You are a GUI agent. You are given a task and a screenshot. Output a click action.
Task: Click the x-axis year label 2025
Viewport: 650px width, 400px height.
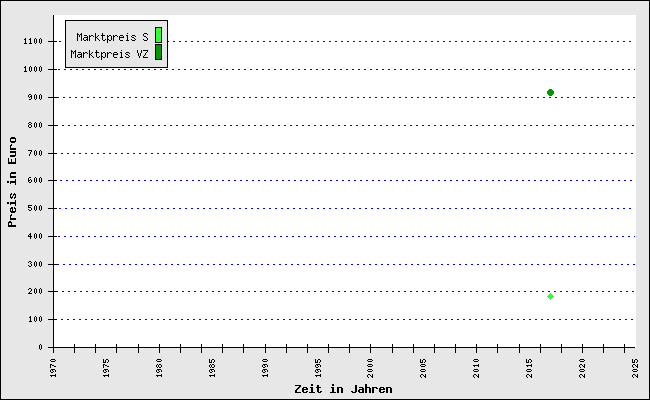point(635,368)
